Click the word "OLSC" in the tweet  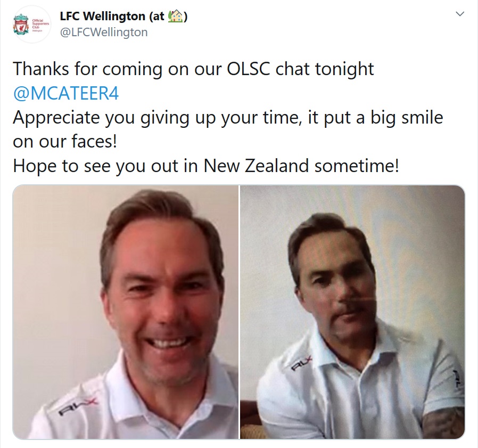249,69
